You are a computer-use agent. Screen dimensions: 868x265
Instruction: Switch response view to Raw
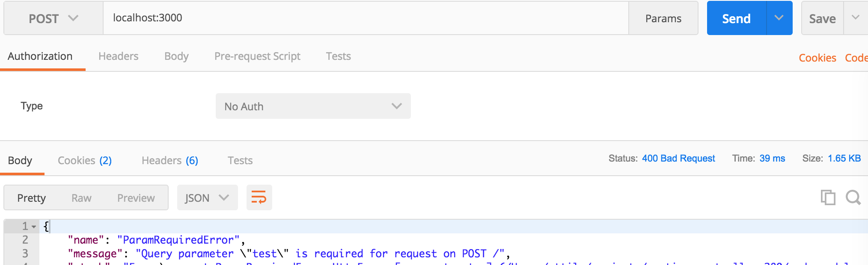click(81, 197)
